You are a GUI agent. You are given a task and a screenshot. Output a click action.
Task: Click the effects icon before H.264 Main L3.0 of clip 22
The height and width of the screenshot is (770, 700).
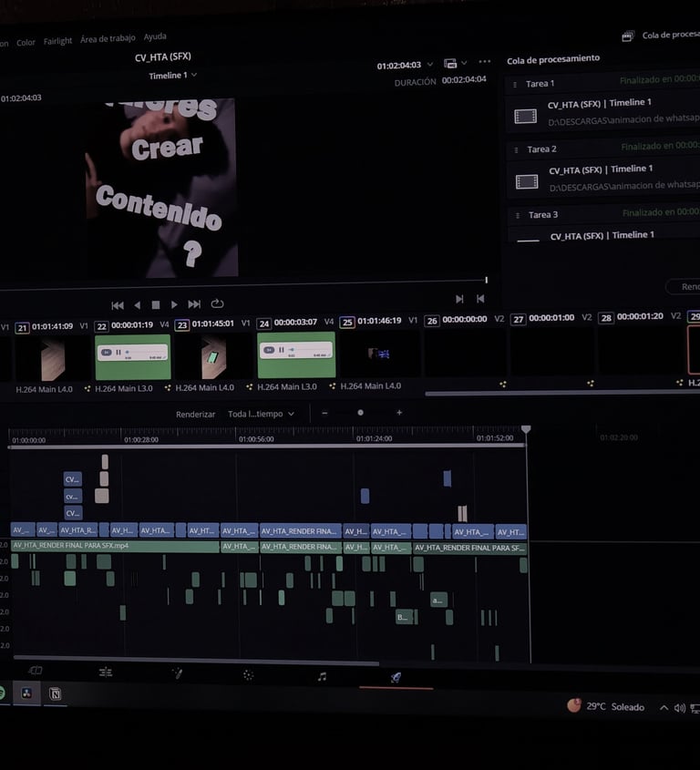point(87,389)
